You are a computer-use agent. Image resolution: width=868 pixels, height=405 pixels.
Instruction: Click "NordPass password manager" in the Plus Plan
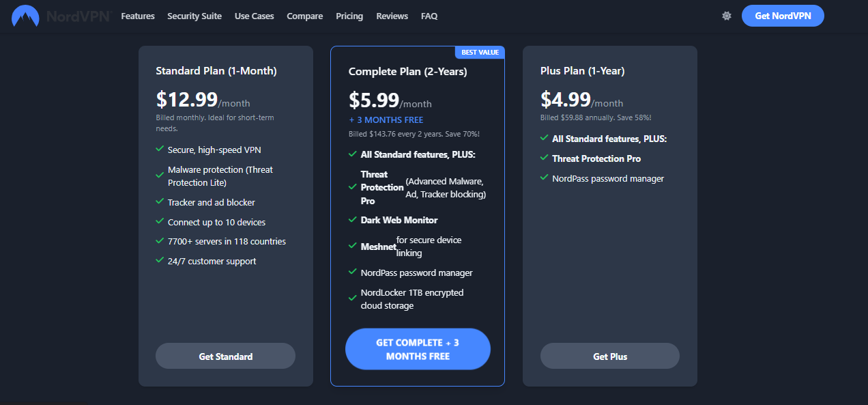coord(608,178)
